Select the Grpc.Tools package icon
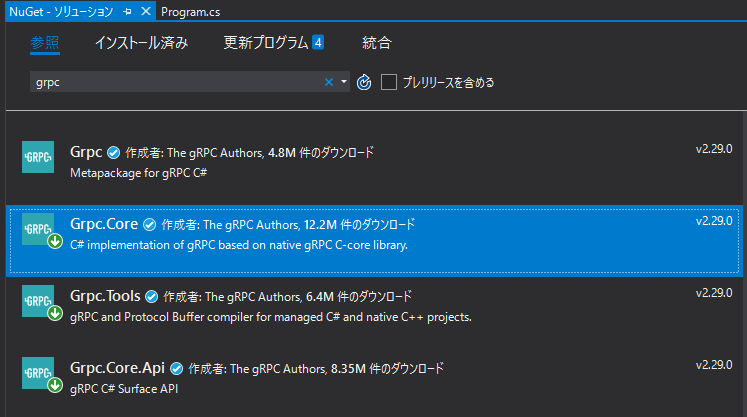The height and width of the screenshot is (417, 747). (x=38, y=301)
